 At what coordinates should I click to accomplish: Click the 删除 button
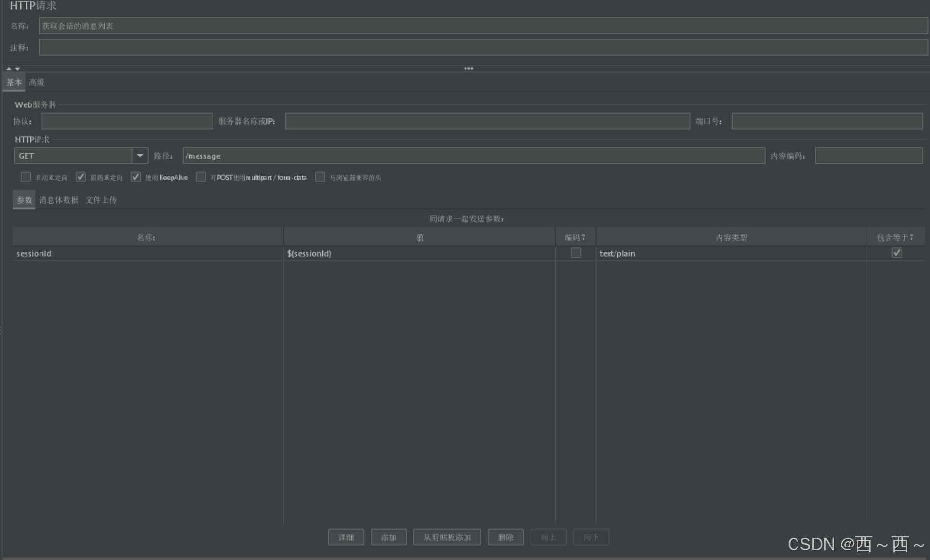[505, 537]
